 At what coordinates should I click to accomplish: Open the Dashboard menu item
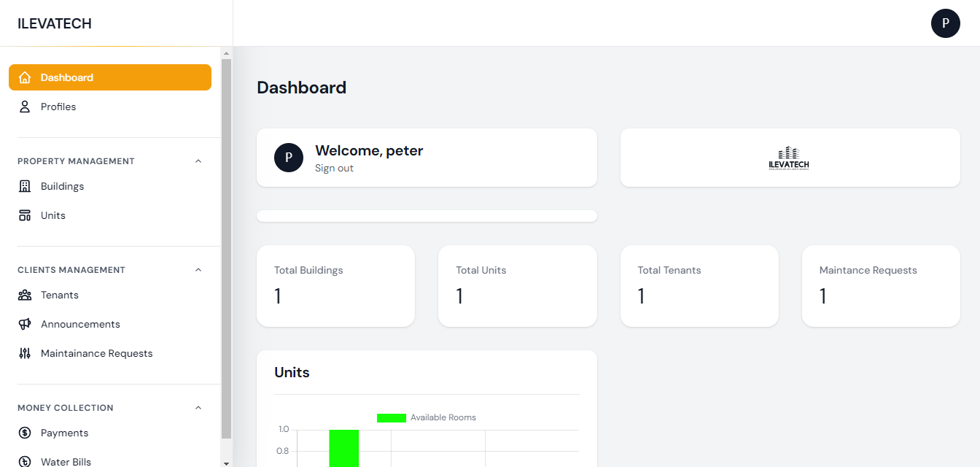(x=110, y=77)
